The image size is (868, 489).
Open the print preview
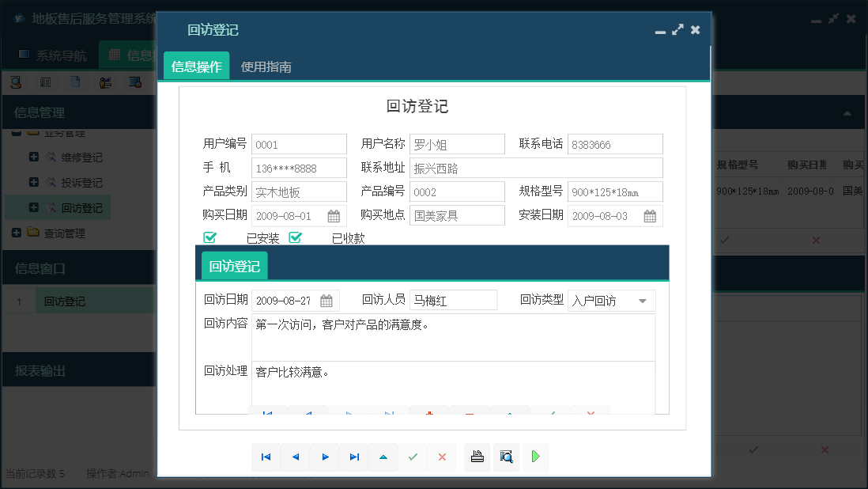(x=506, y=457)
